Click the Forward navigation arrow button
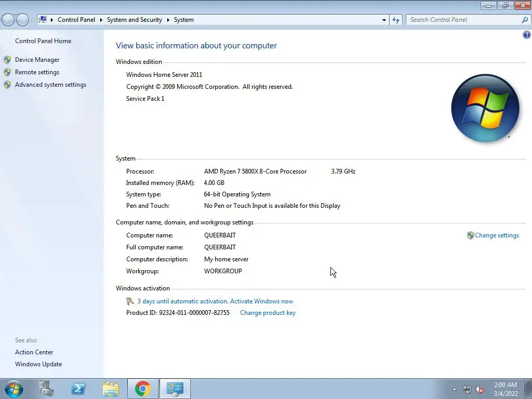The image size is (532, 399). 22,20
